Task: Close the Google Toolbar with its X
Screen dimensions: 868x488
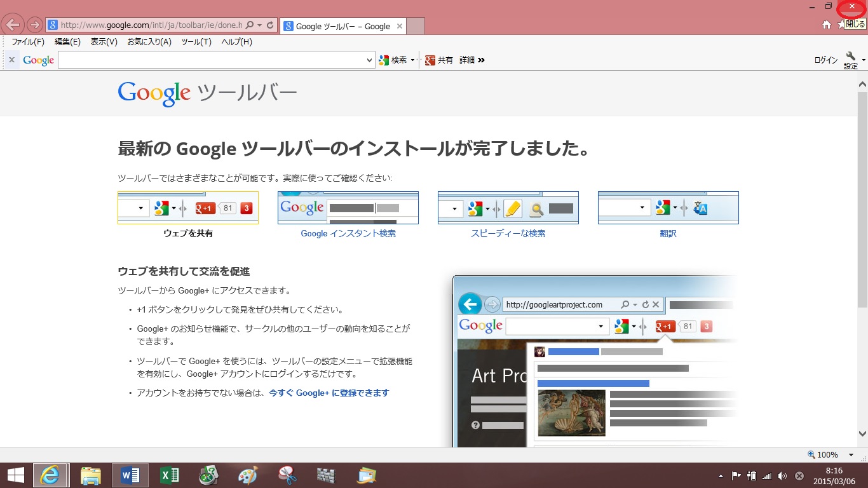Action: coord(11,60)
